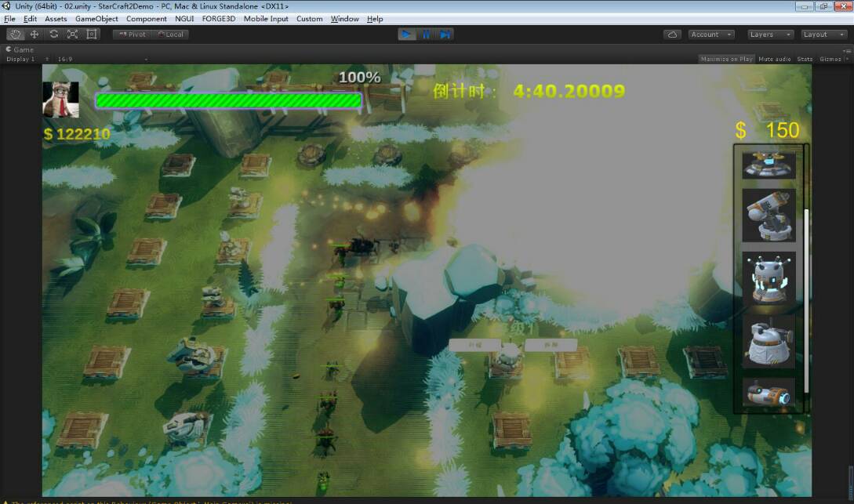Select the Rotate tool
Image resolution: width=854 pixels, height=504 pixels.
tap(53, 34)
